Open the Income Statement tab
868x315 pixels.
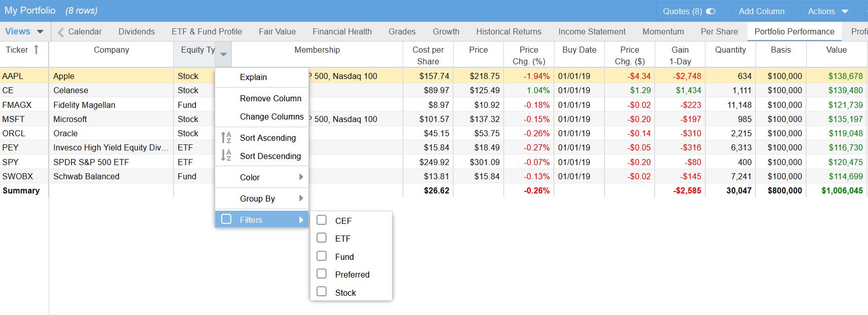pyautogui.click(x=592, y=31)
